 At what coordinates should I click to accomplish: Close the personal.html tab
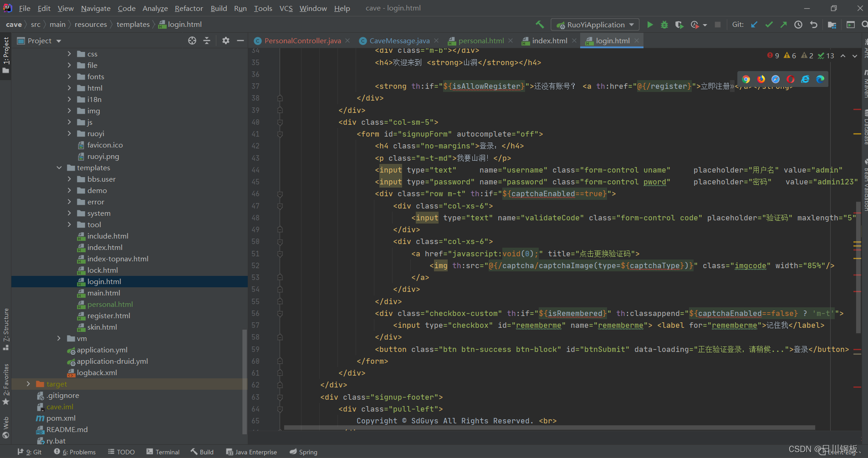pos(511,41)
